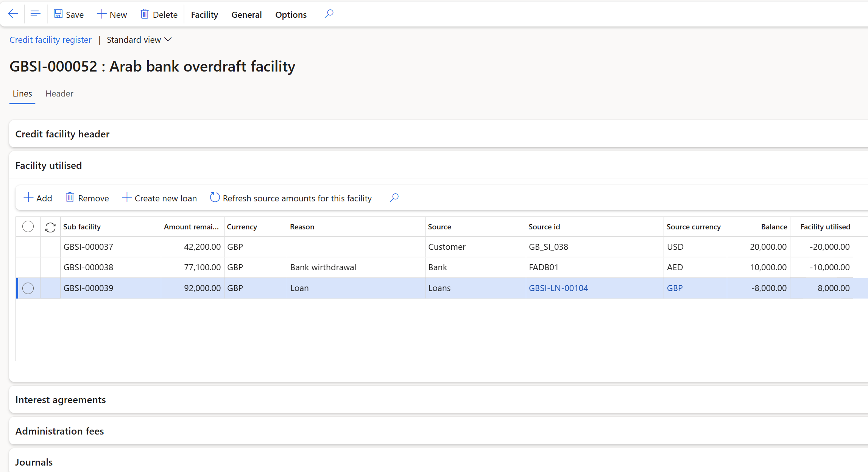Open the navigation list lines icon
This screenshot has width=868, height=472.
click(35, 14)
